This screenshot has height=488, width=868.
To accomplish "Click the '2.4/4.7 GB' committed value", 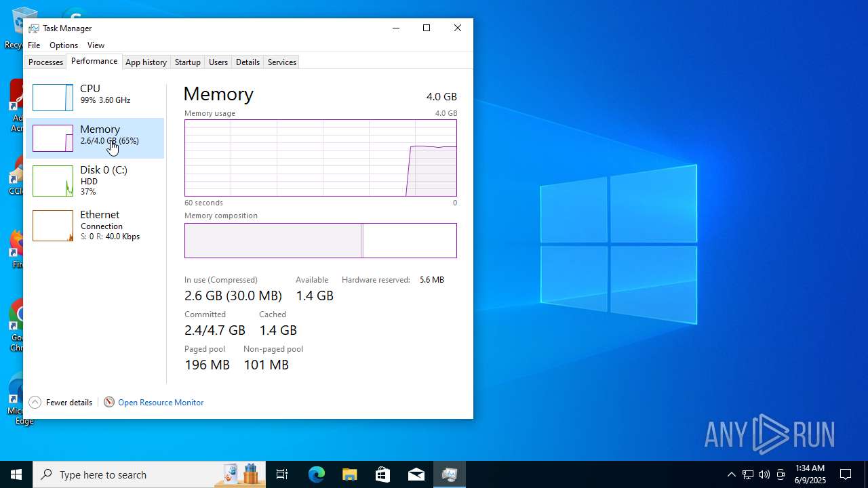I will [215, 331].
